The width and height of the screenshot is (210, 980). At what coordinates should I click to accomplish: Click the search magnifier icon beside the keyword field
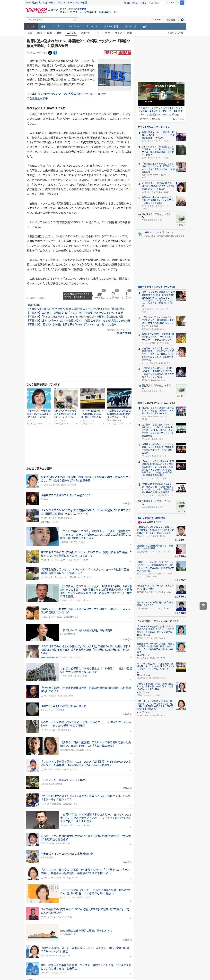tap(75, 20)
